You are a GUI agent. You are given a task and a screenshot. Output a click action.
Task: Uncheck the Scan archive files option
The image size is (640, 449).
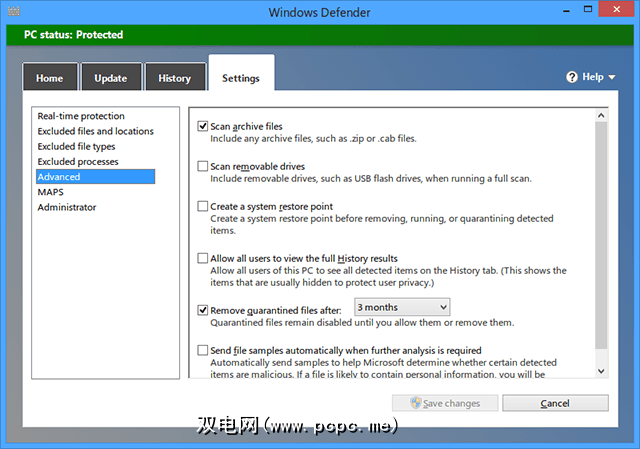(x=203, y=127)
